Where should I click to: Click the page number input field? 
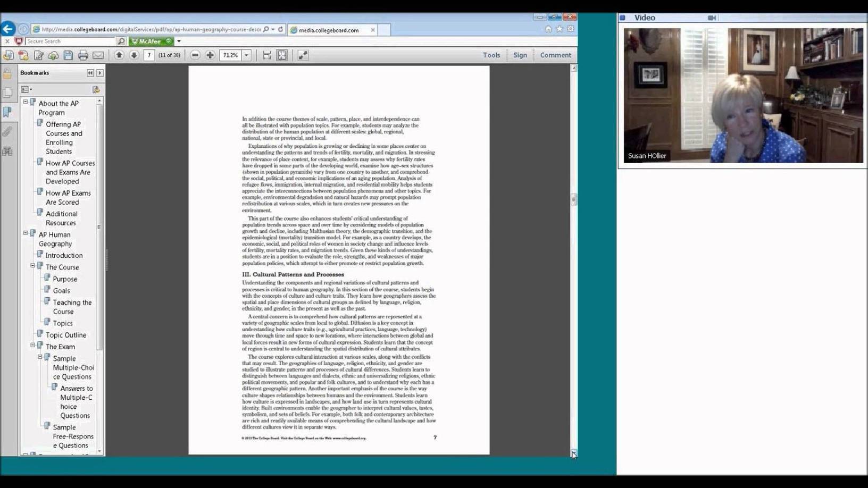click(x=149, y=55)
